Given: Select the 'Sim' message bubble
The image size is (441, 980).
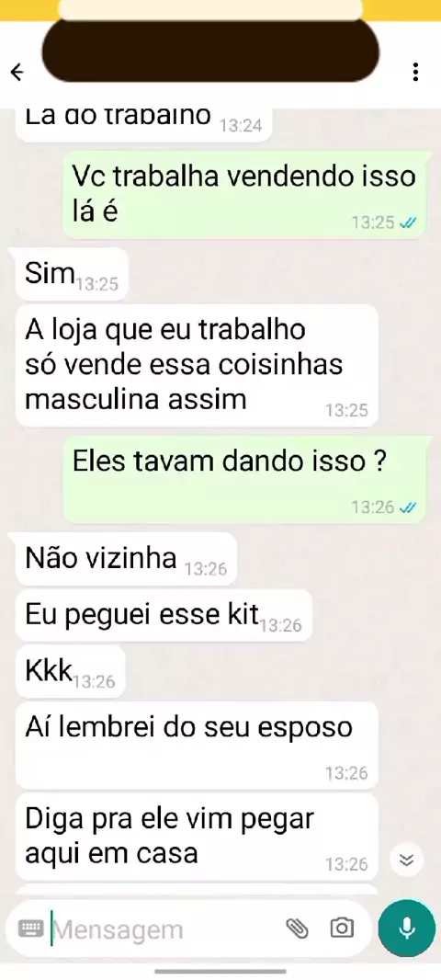Looking at the screenshot, I should [72, 274].
